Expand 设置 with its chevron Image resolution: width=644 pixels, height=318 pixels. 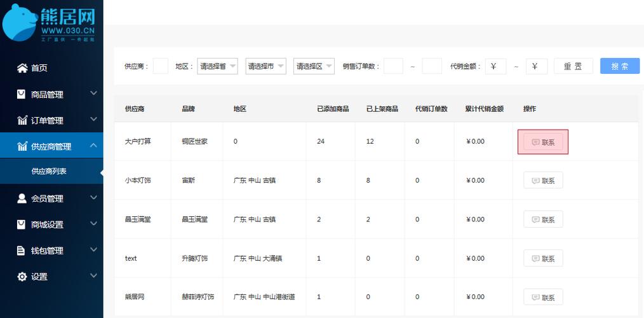pyautogui.click(x=93, y=275)
